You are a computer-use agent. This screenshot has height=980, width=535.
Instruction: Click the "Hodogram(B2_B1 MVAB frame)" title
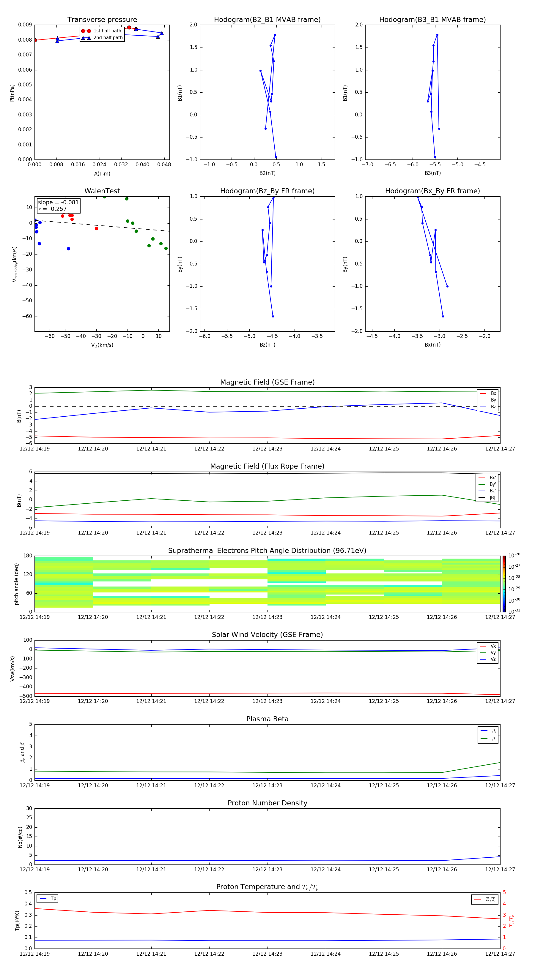(267, 20)
